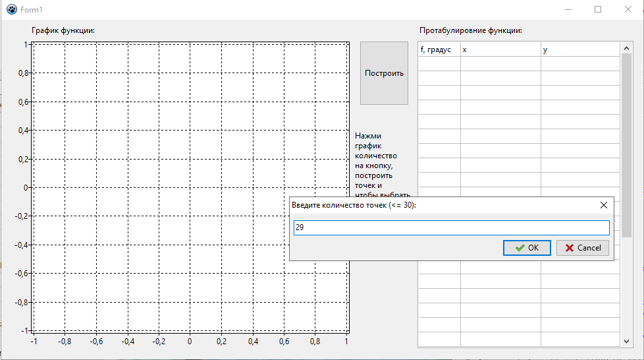Confirm the dialog with the OK button

[527, 248]
